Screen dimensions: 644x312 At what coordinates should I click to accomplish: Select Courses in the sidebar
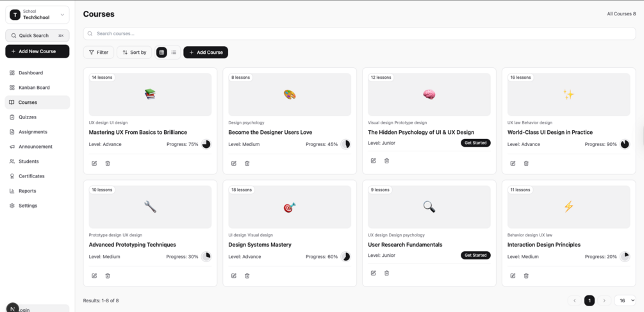[x=37, y=103]
